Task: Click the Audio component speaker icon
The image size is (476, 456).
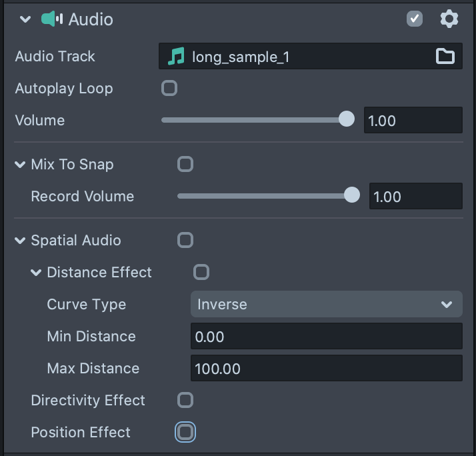Action: [x=51, y=19]
